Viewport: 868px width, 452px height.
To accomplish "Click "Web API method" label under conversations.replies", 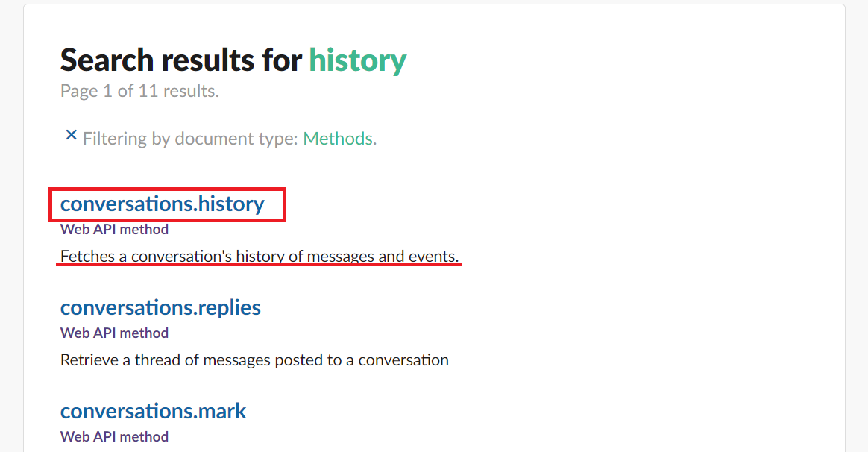I will pos(114,333).
